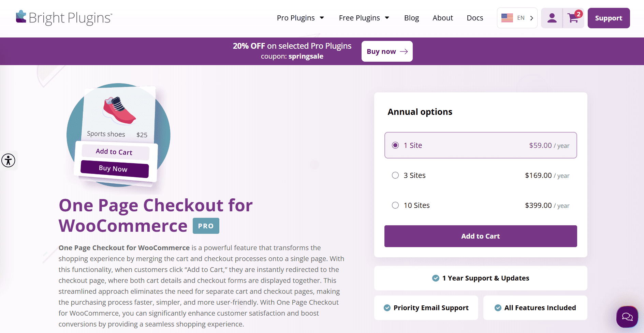The height and width of the screenshot is (333, 644).
Task: Open the Docs section
Action: [474, 18]
